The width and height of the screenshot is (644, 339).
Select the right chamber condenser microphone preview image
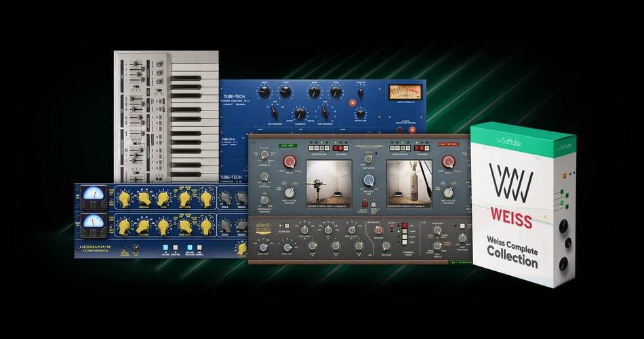[409, 184]
